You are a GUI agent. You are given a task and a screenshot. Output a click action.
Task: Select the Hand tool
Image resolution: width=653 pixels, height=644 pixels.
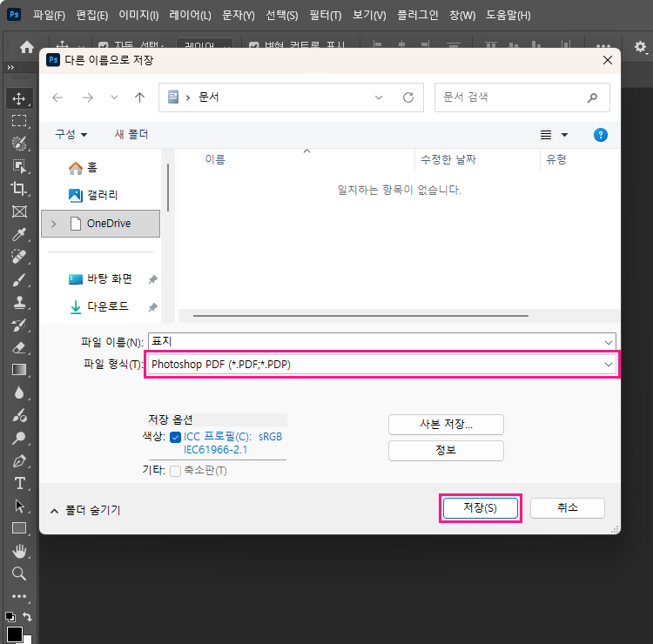click(19, 551)
